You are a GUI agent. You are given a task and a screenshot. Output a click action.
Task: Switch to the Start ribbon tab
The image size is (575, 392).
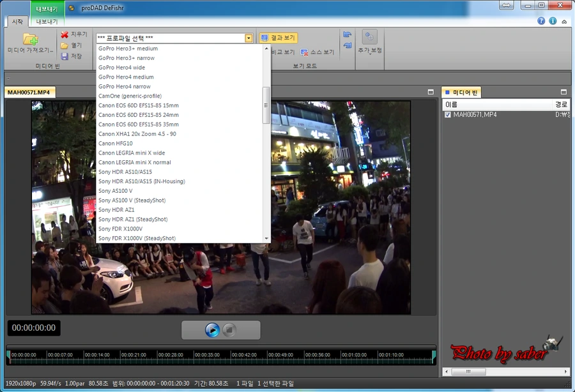(17, 22)
